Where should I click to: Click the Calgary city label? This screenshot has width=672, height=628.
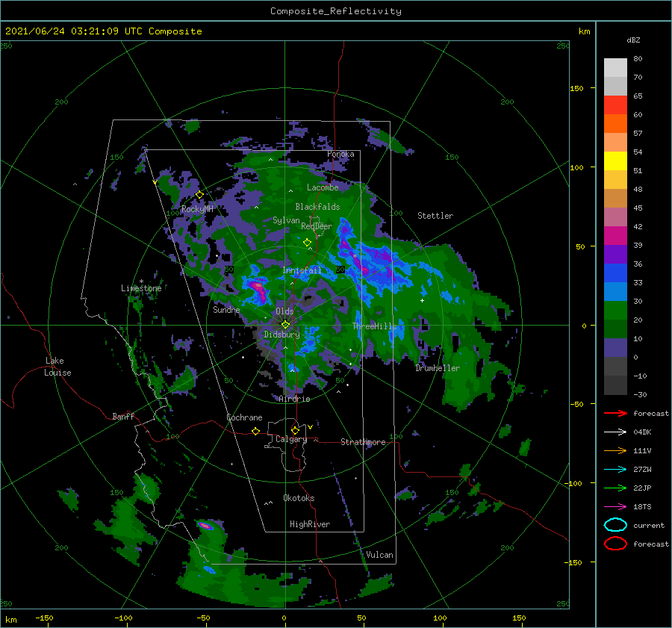(291, 439)
